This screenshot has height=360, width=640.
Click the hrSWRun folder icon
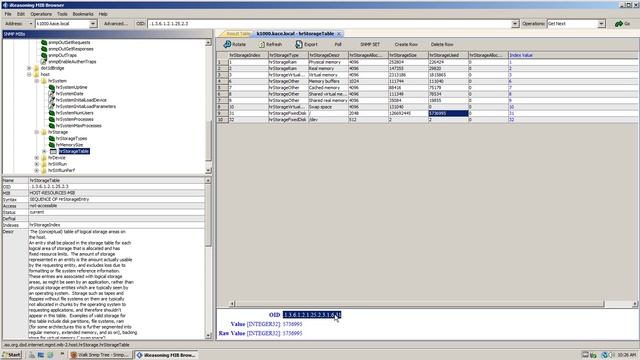click(44, 164)
